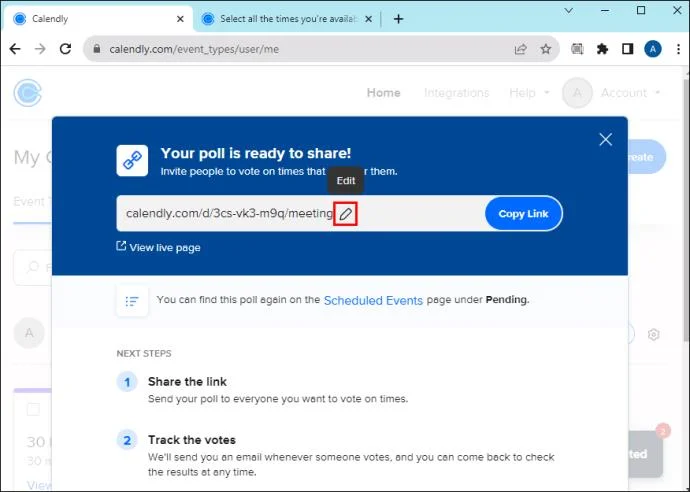This screenshot has width=690, height=492.
Task: Click the Create button behind the dialog
Action: tap(646, 157)
